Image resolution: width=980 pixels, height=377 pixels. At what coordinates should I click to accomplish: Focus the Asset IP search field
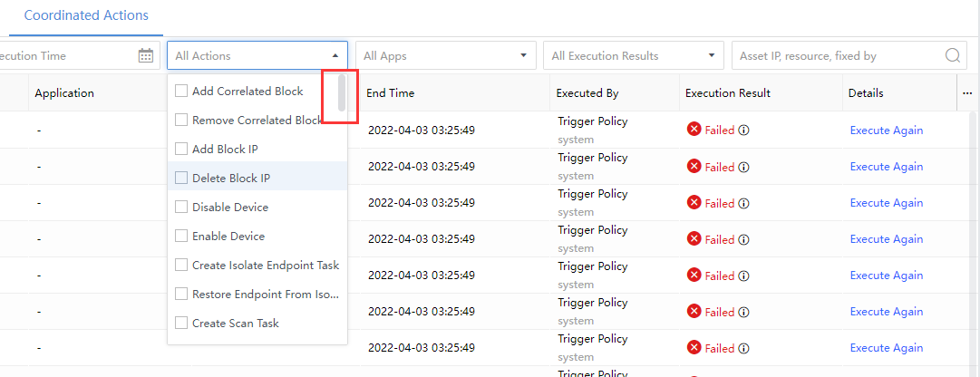(x=836, y=55)
